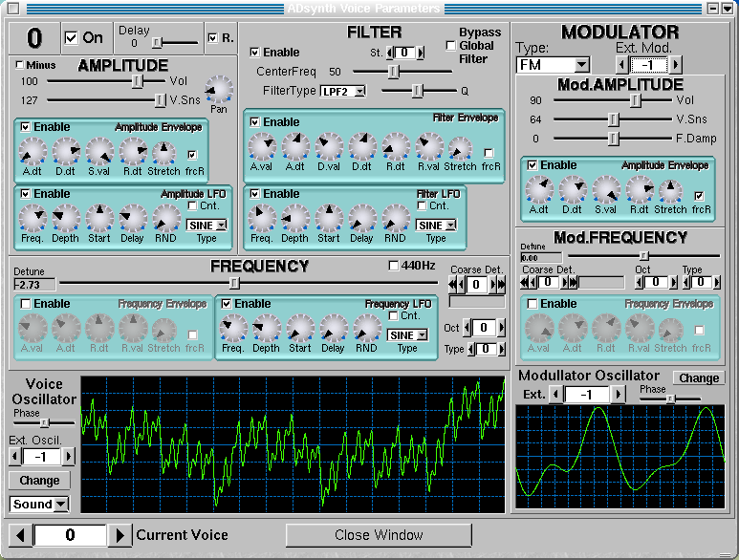The height and width of the screenshot is (560, 739).
Task: Disable the Filter Envelope Enable checkbox
Action: pos(254,122)
